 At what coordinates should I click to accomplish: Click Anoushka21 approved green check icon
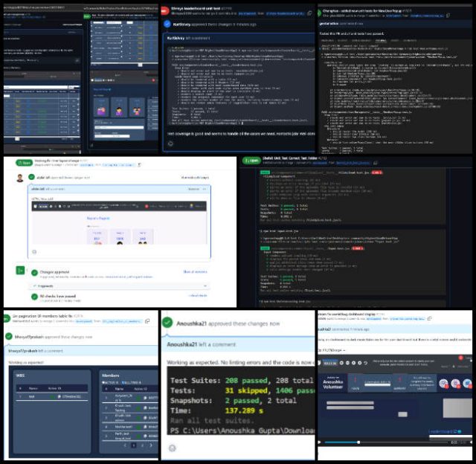[x=167, y=323]
